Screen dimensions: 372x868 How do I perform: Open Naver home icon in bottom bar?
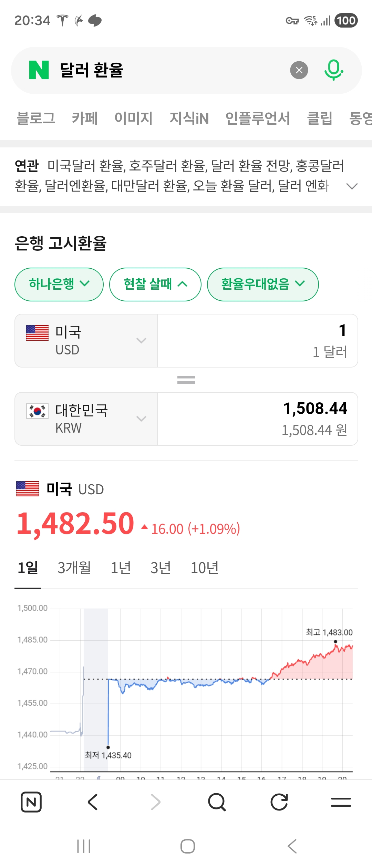(31, 802)
